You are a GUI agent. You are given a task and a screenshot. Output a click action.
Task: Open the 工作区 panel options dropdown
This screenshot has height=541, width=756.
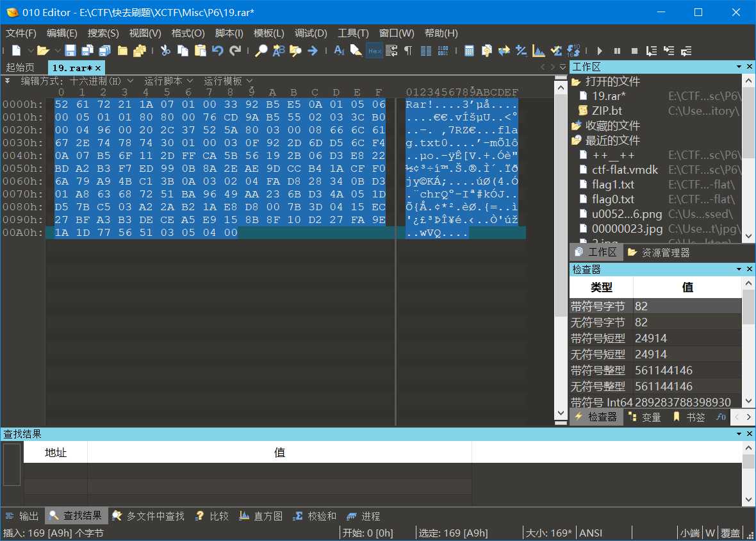pyautogui.click(x=739, y=67)
